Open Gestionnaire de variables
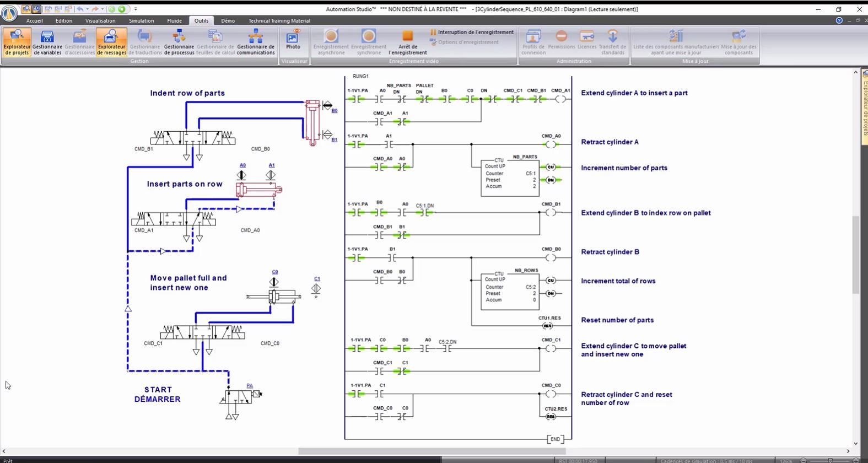Screen dimensions: 868x463 (47, 42)
